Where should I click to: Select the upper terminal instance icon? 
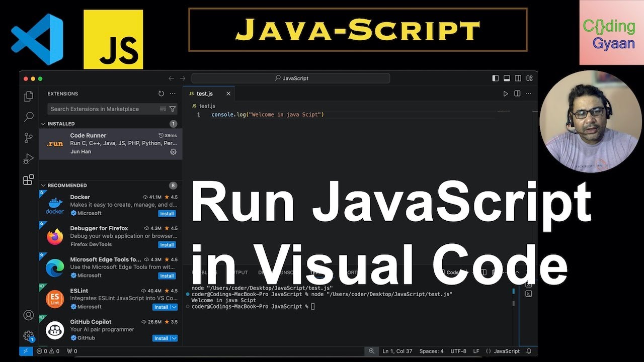pos(529,284)
